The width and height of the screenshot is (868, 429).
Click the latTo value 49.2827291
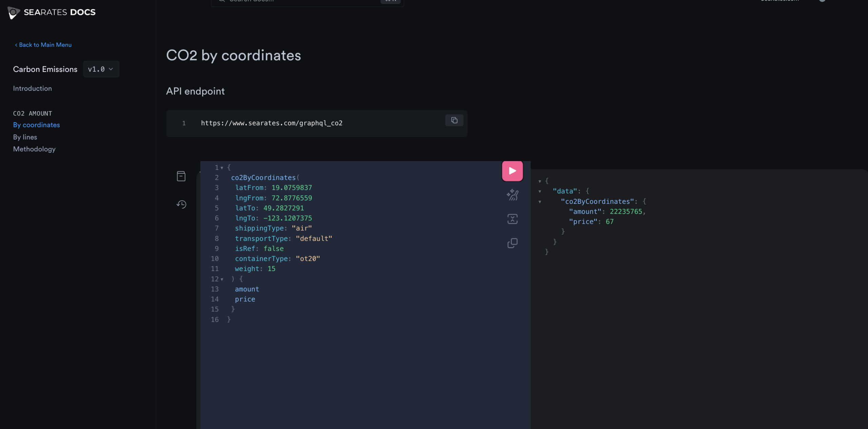point(283,208)
